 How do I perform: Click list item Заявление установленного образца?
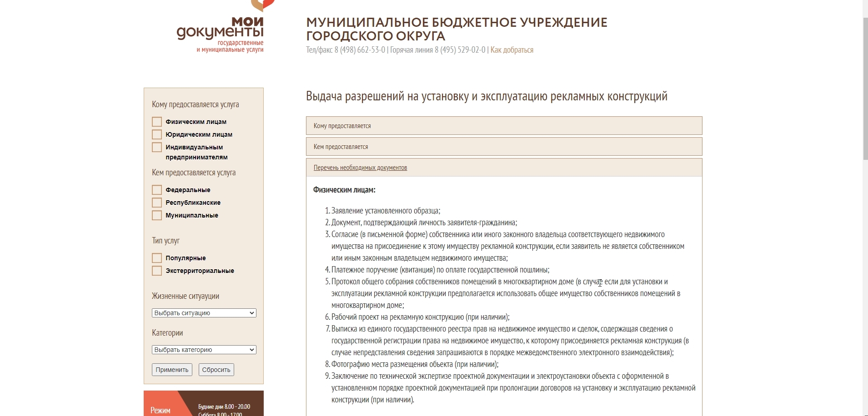(x=386, y=211)
